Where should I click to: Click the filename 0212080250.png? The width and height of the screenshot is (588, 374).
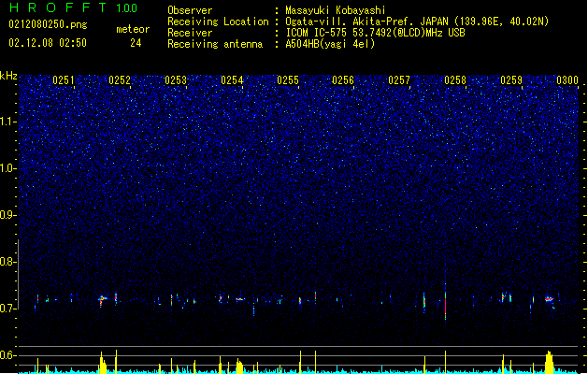point(48,25)
